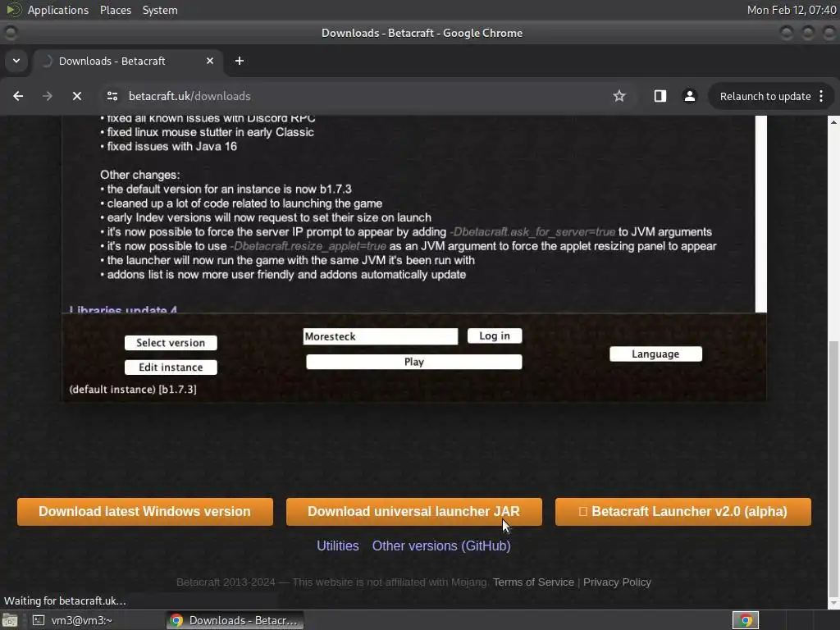Click the Log in button
840x630 pixels.
click(x=495, y=336)
